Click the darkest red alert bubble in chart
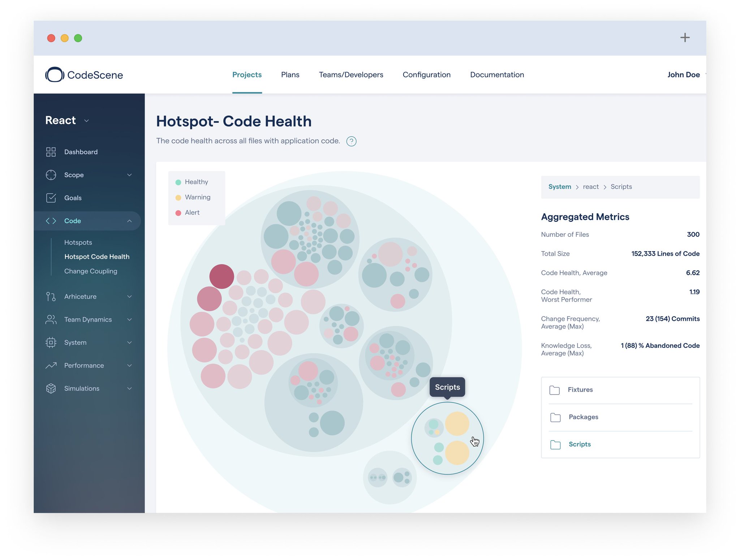 point(221,276)
